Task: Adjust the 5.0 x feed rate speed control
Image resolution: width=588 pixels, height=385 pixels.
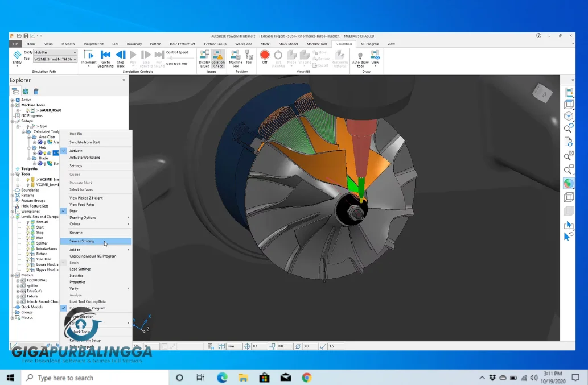Action: 172,57
